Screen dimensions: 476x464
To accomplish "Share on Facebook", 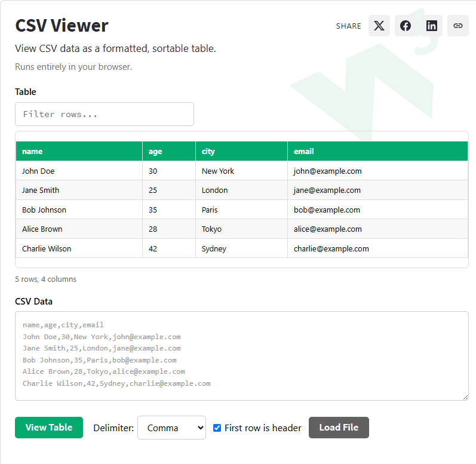I will point(406,26).
